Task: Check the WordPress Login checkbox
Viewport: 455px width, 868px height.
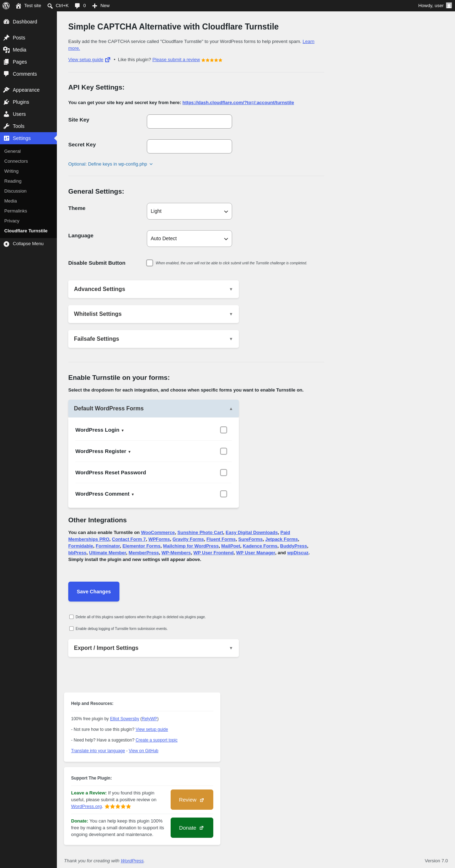Action: pyautogui.click(x=224, y=430)
